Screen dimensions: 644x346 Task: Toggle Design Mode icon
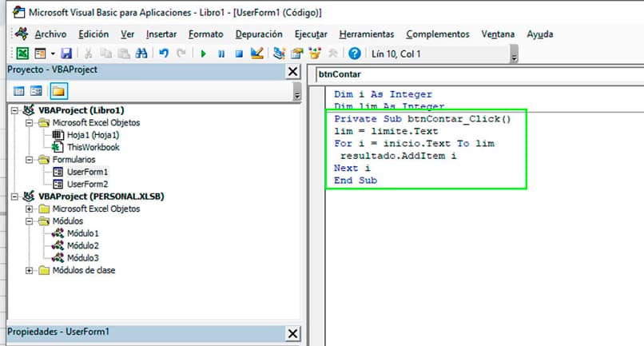tap(256, 54)
